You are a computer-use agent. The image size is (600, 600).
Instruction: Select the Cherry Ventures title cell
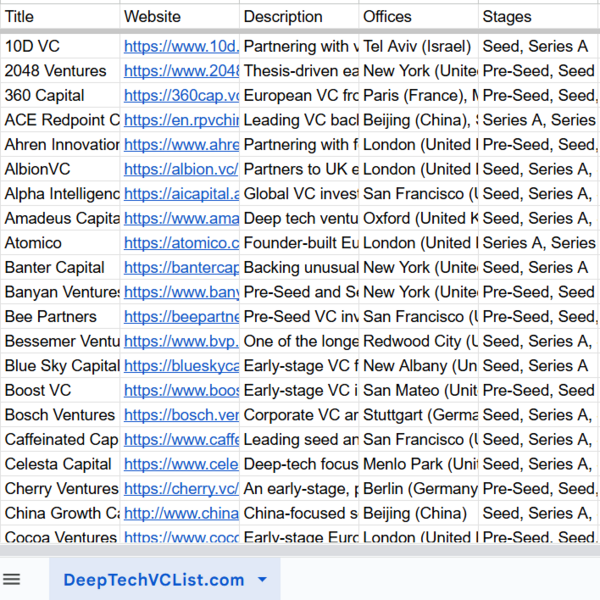[60, 488]
